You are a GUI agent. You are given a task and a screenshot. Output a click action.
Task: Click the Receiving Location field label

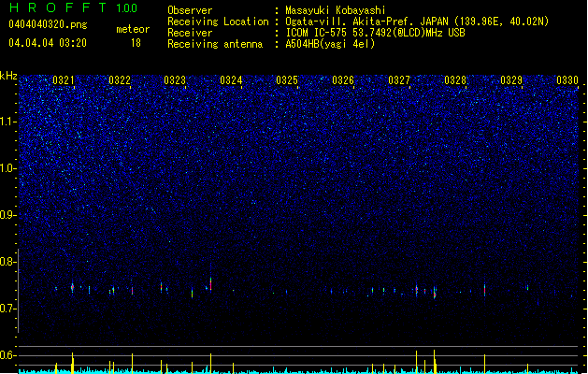[x=218, y=22]
